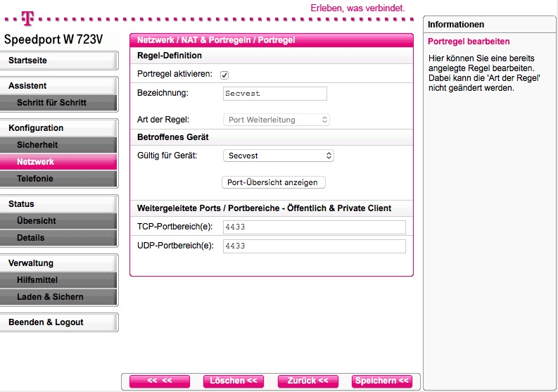Select the Netzwerk menu item

pos(58,162)
